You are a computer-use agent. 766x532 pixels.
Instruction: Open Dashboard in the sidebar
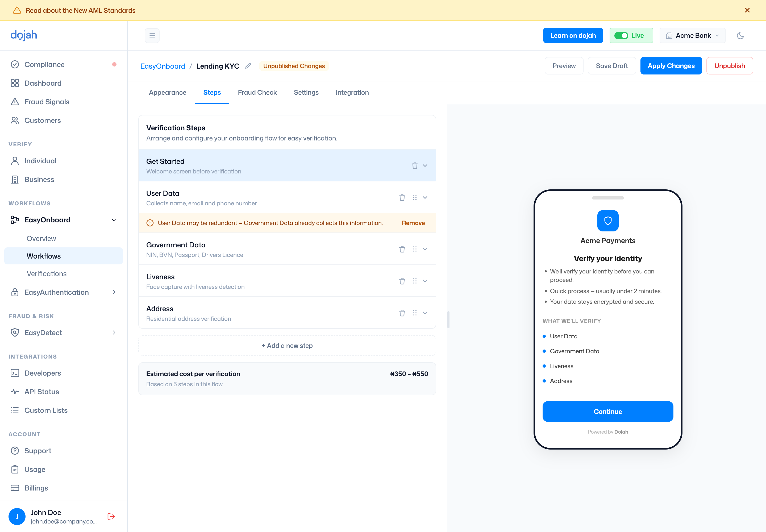coord(63,83)
